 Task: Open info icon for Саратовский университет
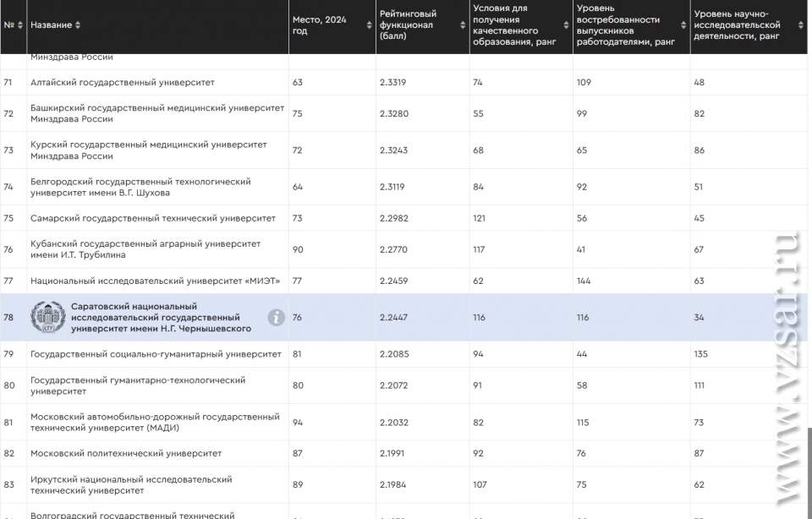pyautogui.click(x=276, y=317)
